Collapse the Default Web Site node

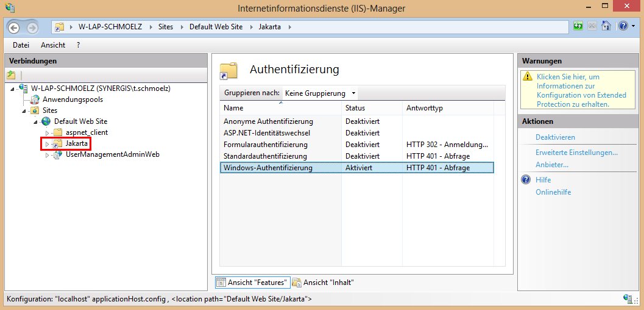[x=35, y=121]
